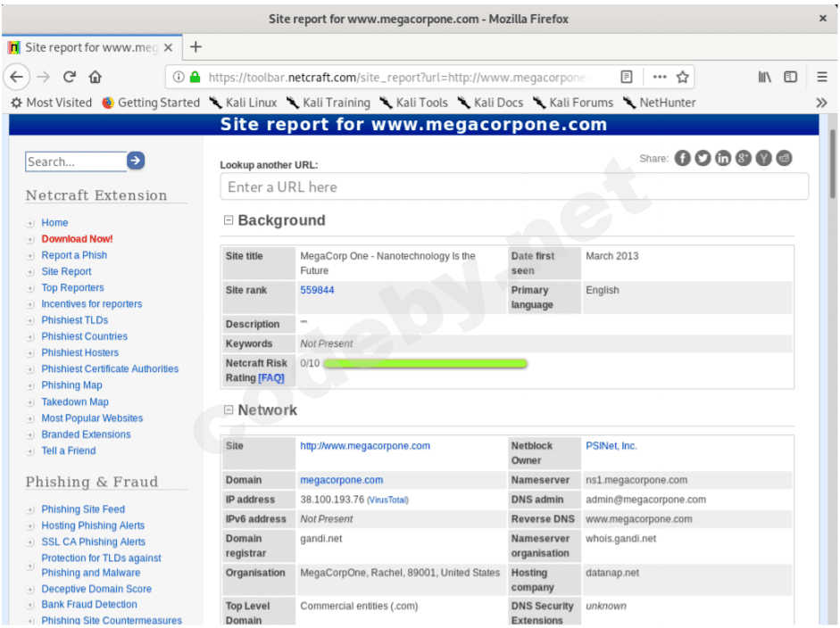The height and width of the screenshot is (628, 840).
Task: Open the Library icon in toolbar
Action: tap(764, 77)
